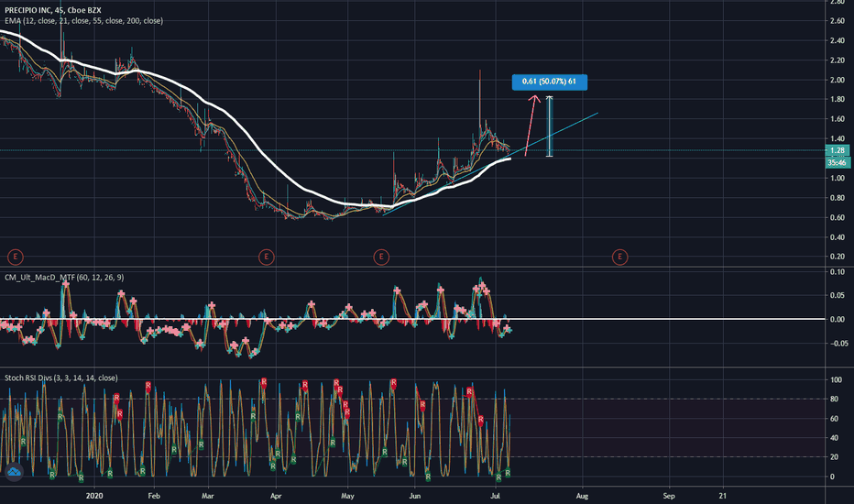
Task: Click the 1.60 price axis label
Action: click(838, 119)
